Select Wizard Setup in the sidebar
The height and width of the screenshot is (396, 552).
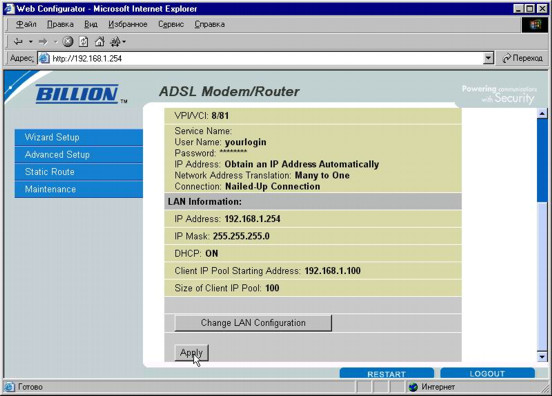click(79, 137)
